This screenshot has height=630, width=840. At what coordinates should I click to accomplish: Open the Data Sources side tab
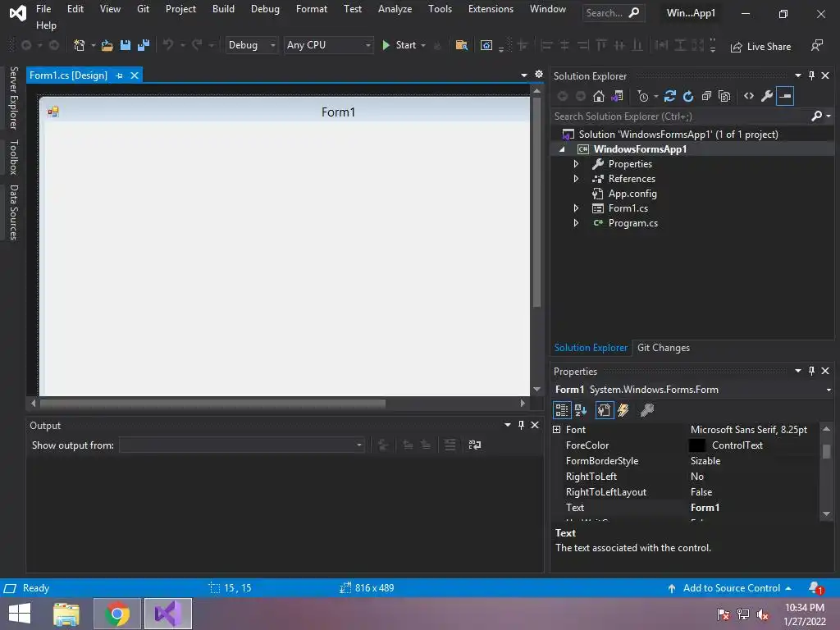pos(14,212)
